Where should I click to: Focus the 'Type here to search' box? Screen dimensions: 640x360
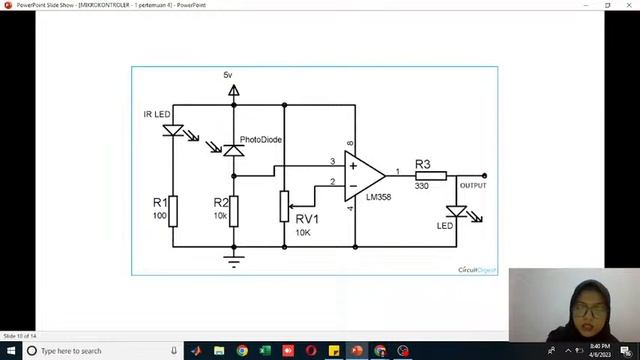click(x=103, y=351)
